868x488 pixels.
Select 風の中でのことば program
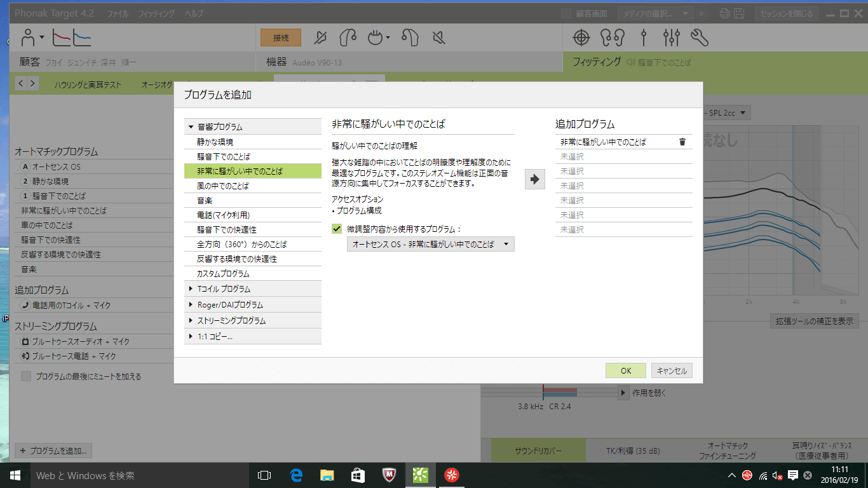tap(253, 186)
